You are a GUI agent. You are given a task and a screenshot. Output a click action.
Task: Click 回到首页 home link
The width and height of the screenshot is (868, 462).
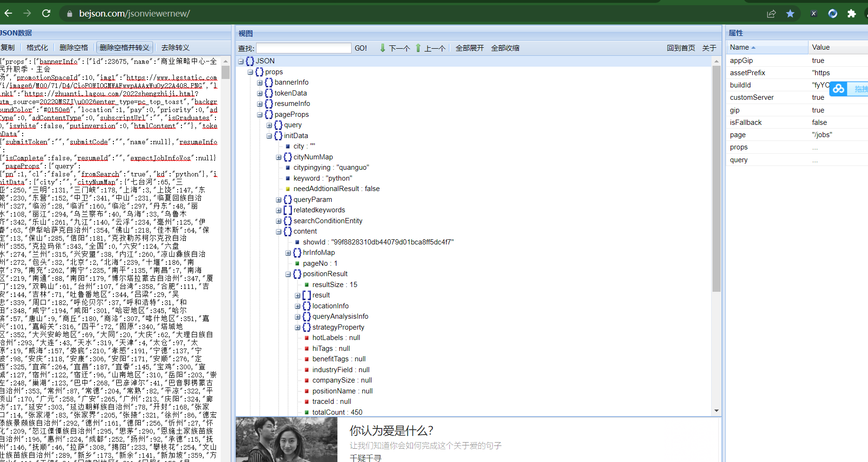(681, 48)
